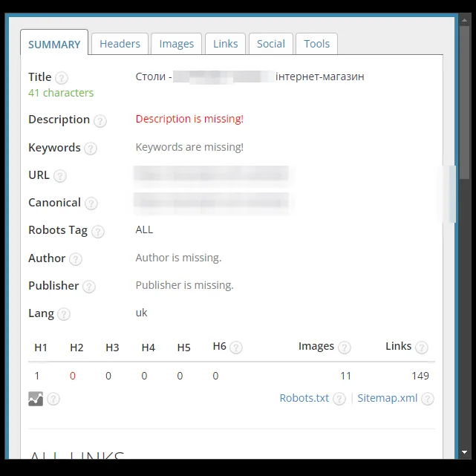Screen dimensions: 476x476
Task: Open the Sitemap.xml link
Action: [x=388, y=398]
